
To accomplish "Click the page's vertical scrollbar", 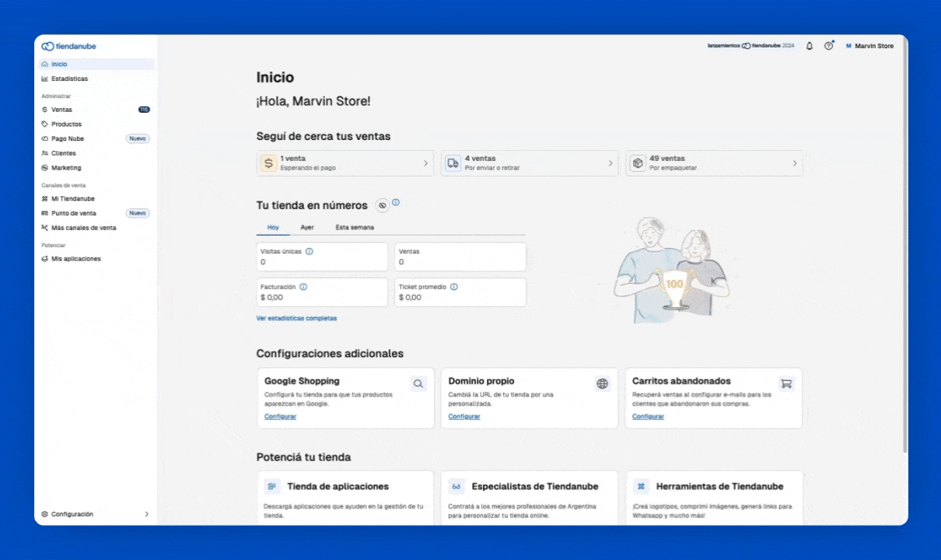I will 904,257.
